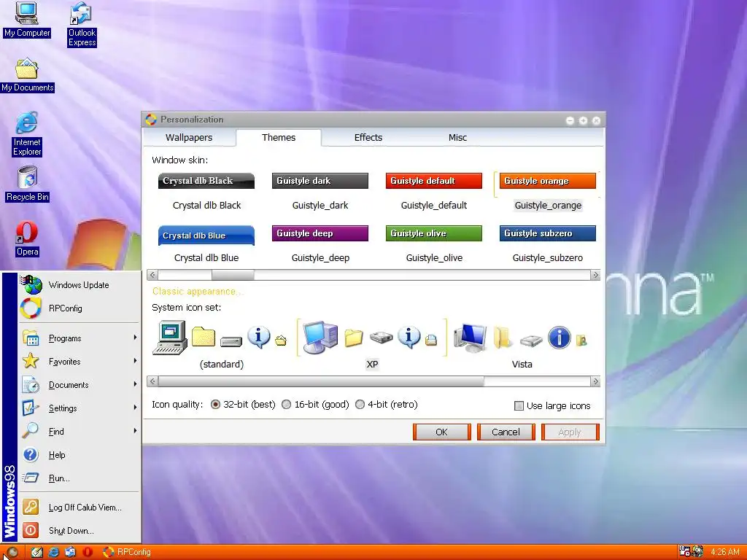Switch to the Themes tab
The height and width of the screenshot is (560, 747).
click(279, 138)
